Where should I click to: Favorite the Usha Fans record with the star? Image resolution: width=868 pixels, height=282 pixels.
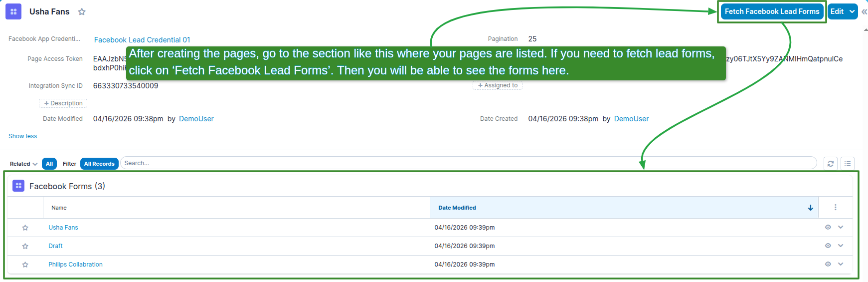point(82,11)
